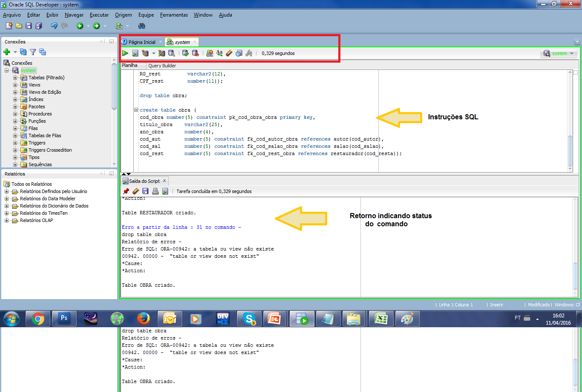582x392 pixels.
Task: Save the script output to a file
Action: [x=145, y=191]
